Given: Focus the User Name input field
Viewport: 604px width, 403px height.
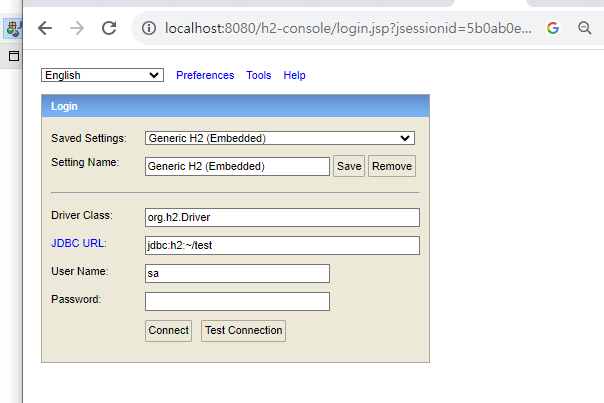Looking at the screenshot, I should click(x=237, y=274).
